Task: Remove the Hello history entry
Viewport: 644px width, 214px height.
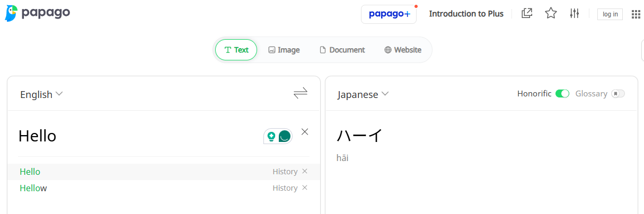Action: tap(305, 171)
